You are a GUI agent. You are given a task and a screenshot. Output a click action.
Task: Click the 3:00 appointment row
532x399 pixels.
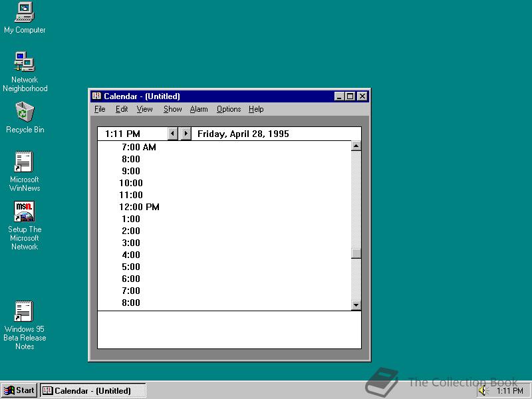pyautogui.click(x=224, y=243)
